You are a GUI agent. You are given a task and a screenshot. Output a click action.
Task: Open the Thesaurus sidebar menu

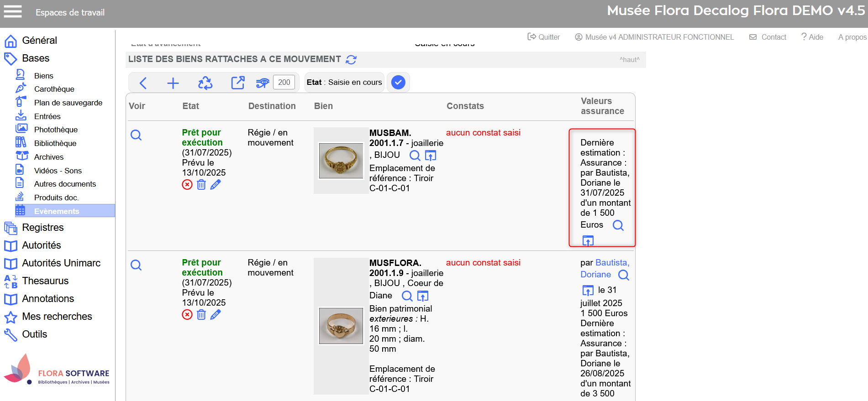pos(45,281)
